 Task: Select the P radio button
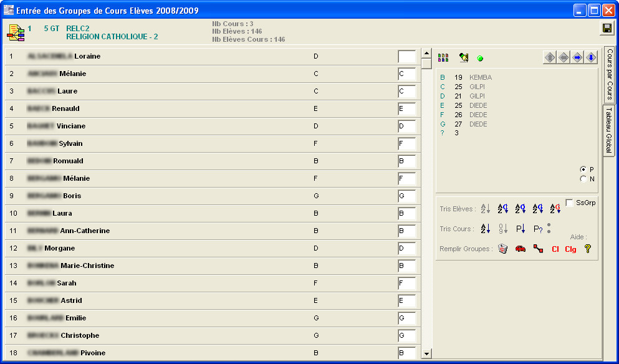pos(583,170)
